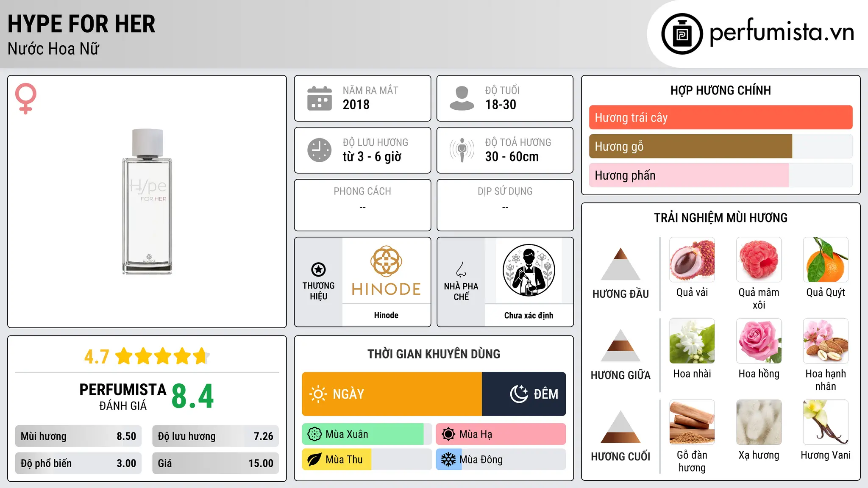The width and height of the screenshot is (868, 488).
Task: Select the Hoa nhài jasmine image
Action: [692, 341]
